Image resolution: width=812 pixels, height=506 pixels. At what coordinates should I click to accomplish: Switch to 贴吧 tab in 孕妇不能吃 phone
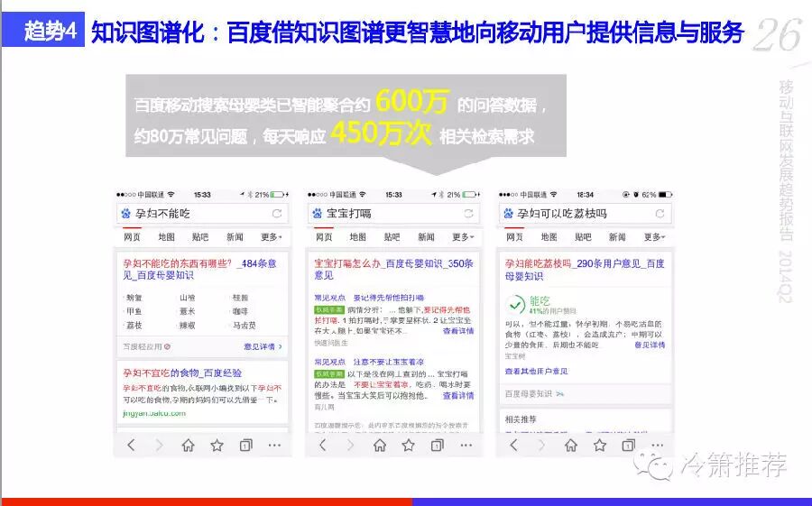pyautogui.click(x=200, y=237)
